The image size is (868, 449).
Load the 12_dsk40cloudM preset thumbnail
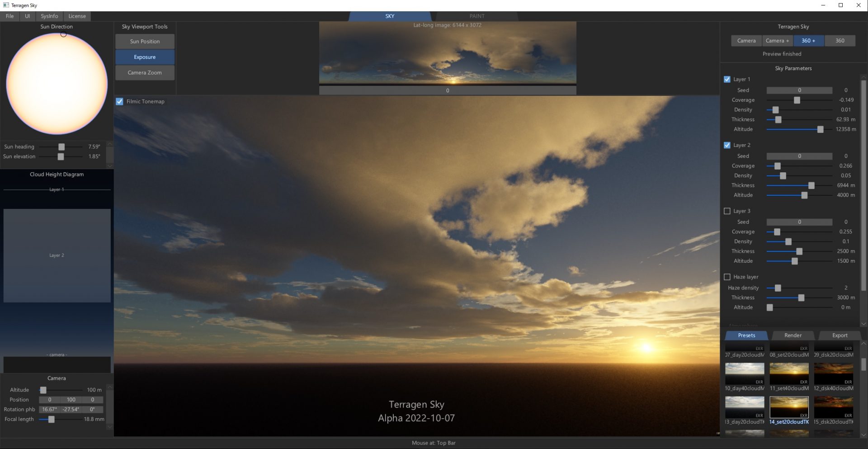(834, 373)
